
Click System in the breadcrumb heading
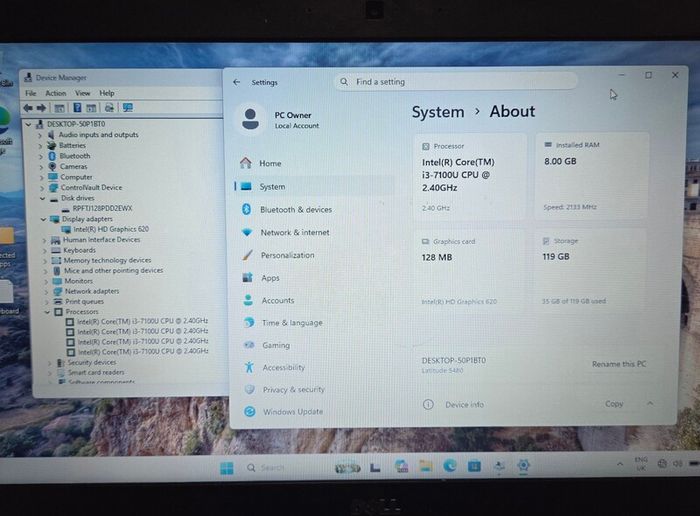[438, 112]
